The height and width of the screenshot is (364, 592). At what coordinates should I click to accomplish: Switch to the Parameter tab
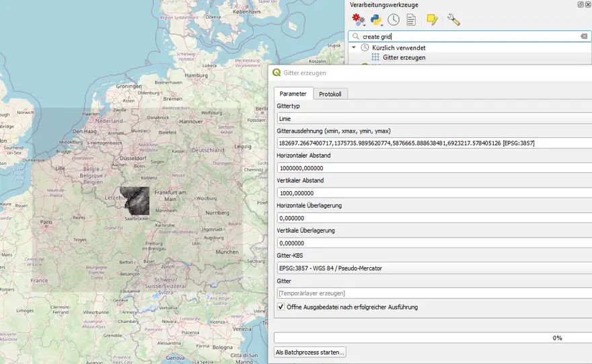[x=293, y=94]
